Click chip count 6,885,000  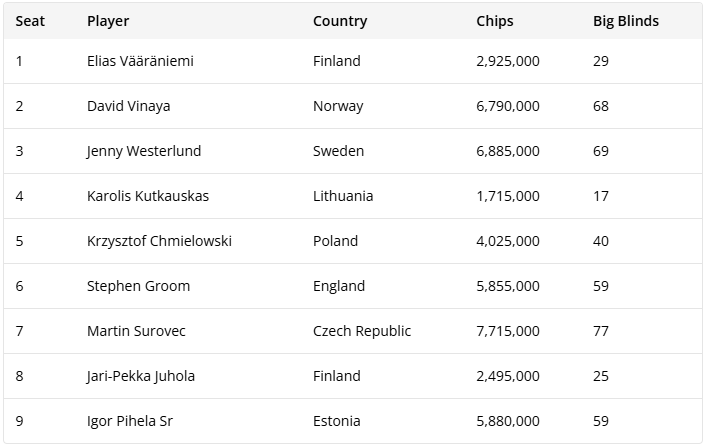[508, 151]
